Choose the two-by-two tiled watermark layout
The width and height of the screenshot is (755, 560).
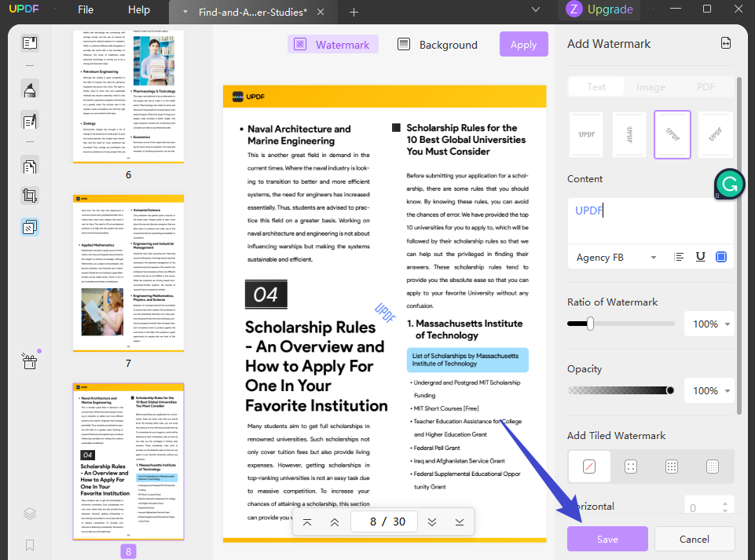click(x=631, y=466)
